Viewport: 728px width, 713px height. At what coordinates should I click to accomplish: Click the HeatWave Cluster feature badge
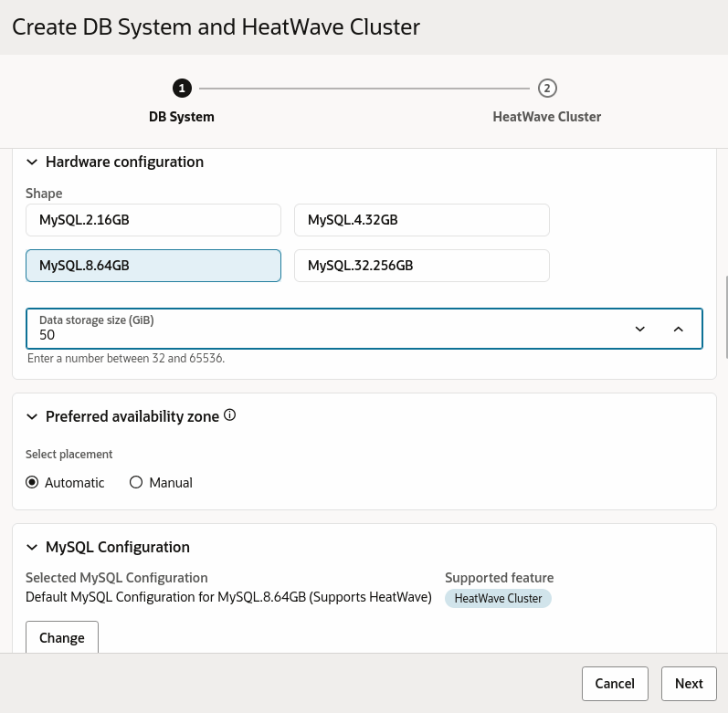(x=498, y=599)
